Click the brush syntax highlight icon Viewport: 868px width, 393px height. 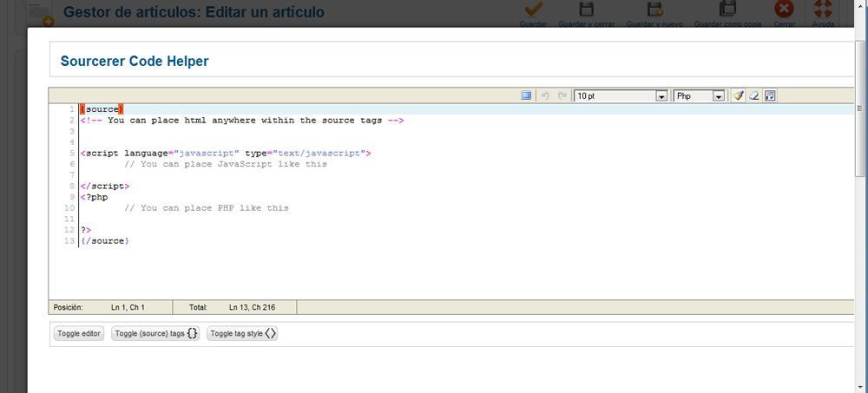pos(738,95)
